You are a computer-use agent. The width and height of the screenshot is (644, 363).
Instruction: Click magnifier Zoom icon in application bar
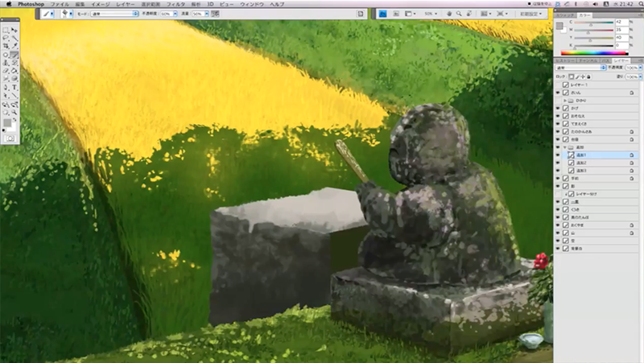[459, 14]
